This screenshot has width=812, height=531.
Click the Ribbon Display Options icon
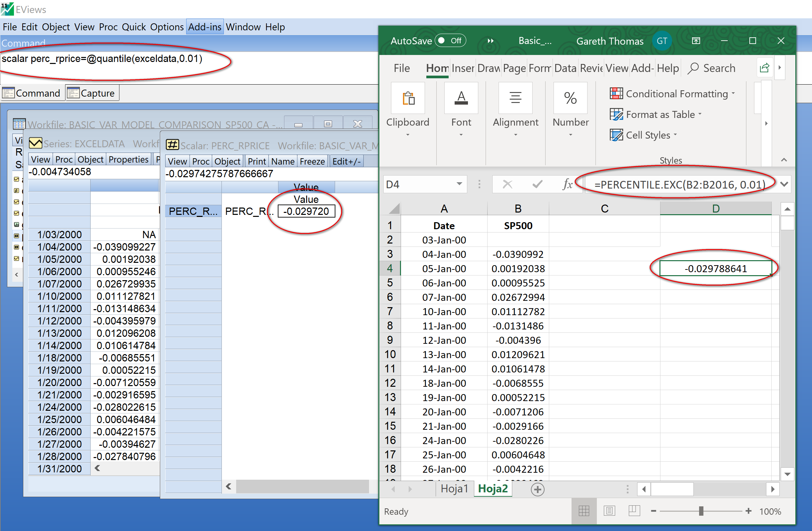pos(696,41)
